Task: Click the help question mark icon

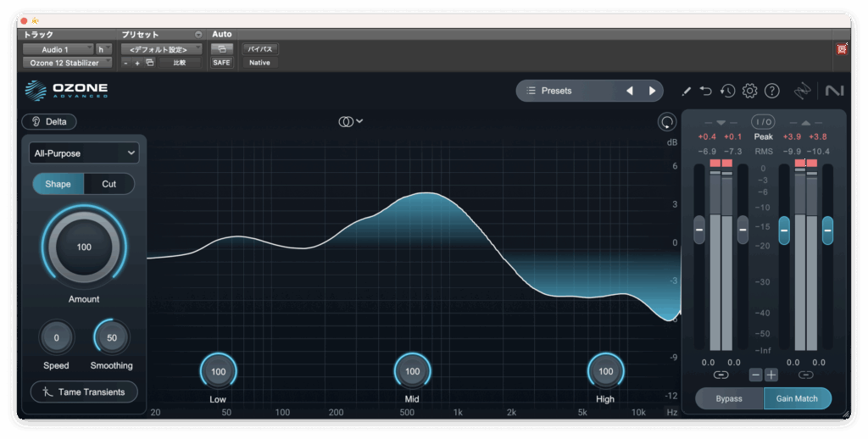Action: (771, 91)
